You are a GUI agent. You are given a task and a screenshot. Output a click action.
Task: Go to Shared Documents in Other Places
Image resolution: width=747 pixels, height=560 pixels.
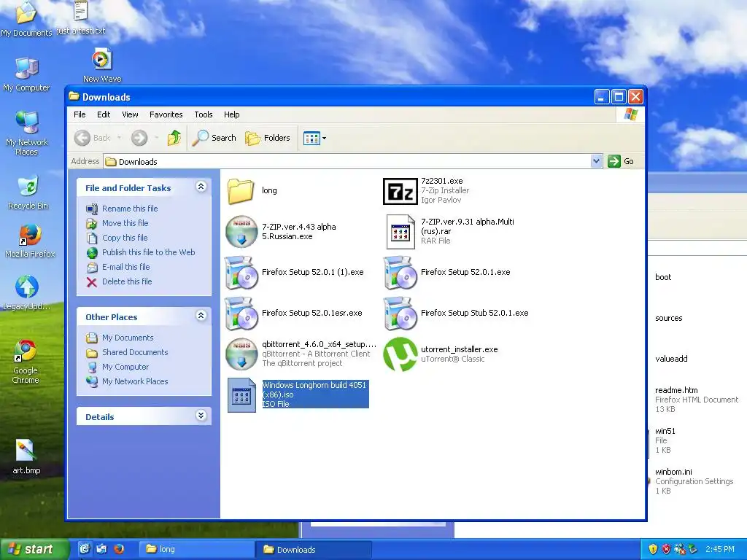click(135, 352)
